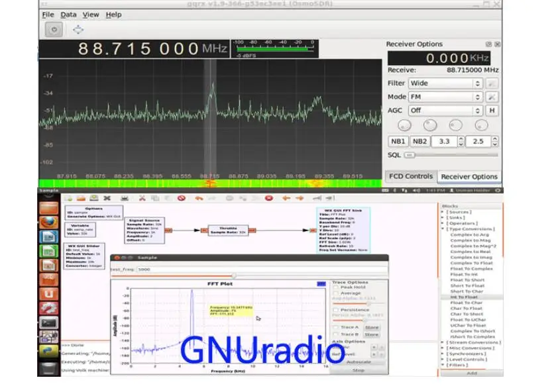The height and width of the screenshot is (392, 552).
Task: Expand the [ Stream Conversions ] category
Action: [x=443, y=342]
